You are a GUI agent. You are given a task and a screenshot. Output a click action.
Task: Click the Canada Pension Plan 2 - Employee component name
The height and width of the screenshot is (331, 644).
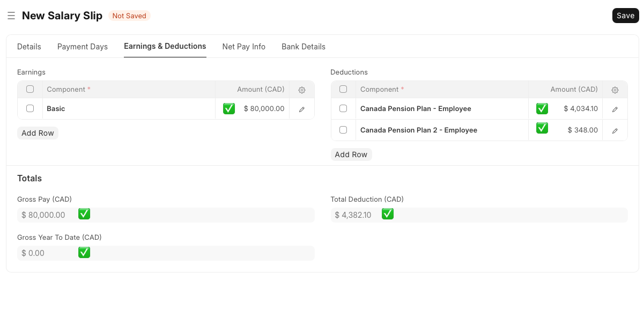(x=419, y=130)
